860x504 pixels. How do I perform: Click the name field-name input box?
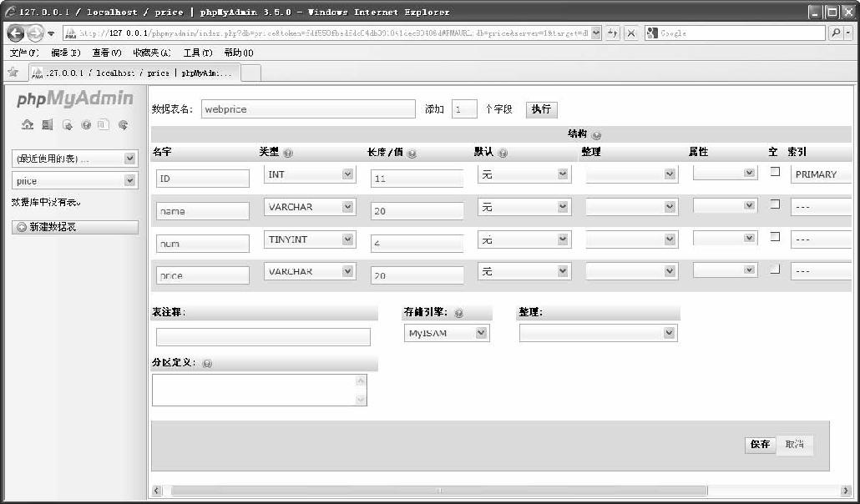pyautogui.click(x=203, y=211)
